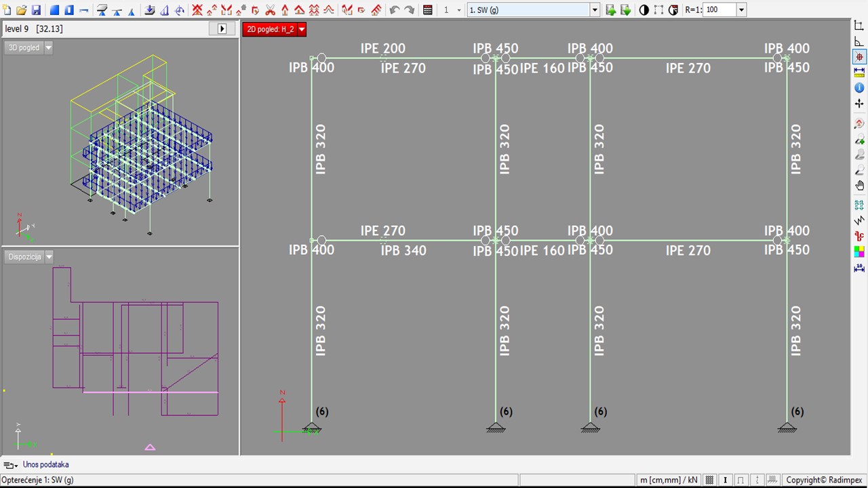This screenshot has height=488, width=868.
Task: Click the multicolor palette icon
Action: (859, 251)
